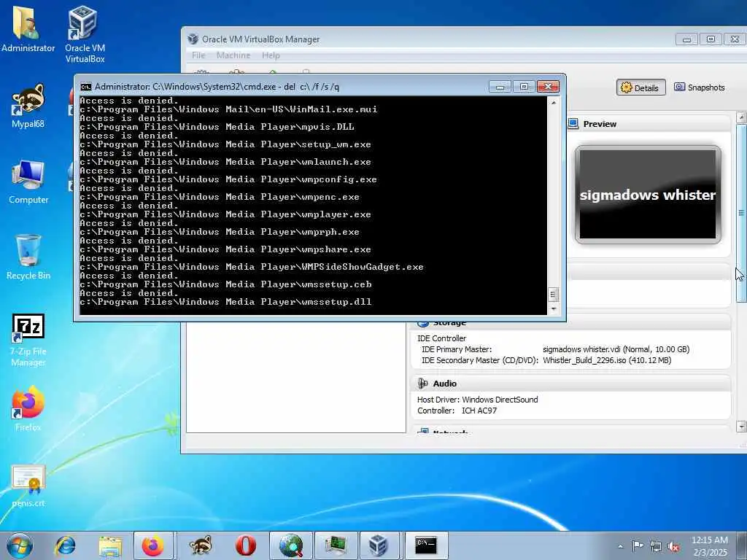Click the Mypal raccoon taskbar icon

[201, 545]
